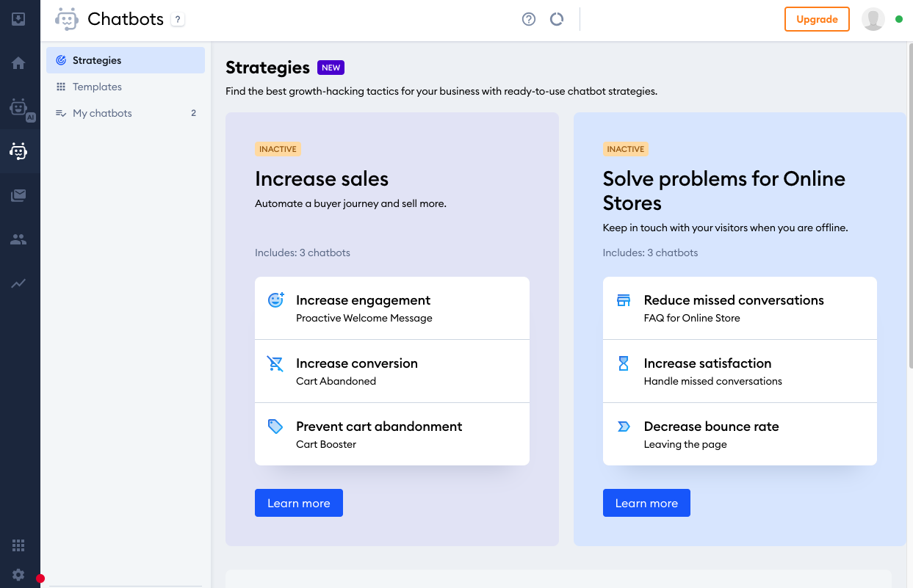Click the My chatbots list icon

click(61, 113)
